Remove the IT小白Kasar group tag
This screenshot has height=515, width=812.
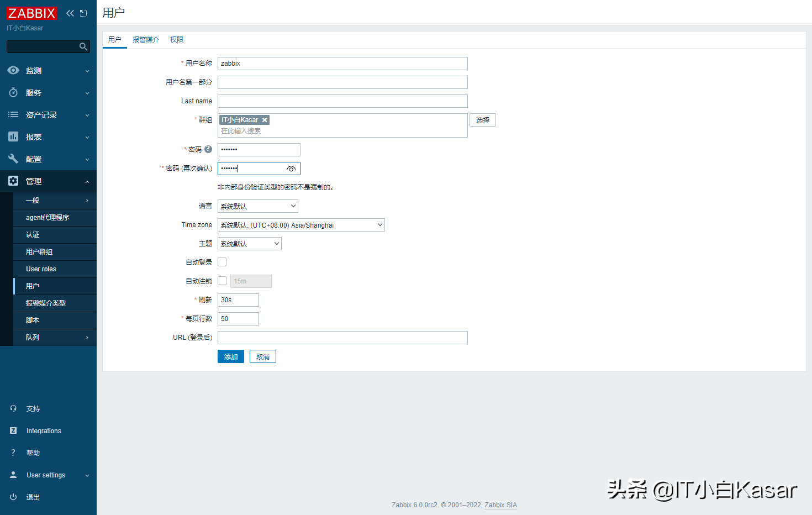pos(265,120)
